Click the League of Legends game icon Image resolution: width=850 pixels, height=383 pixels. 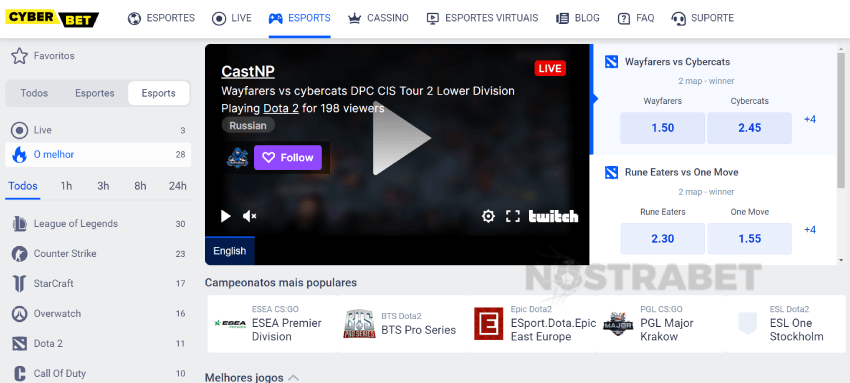[20, 224]
